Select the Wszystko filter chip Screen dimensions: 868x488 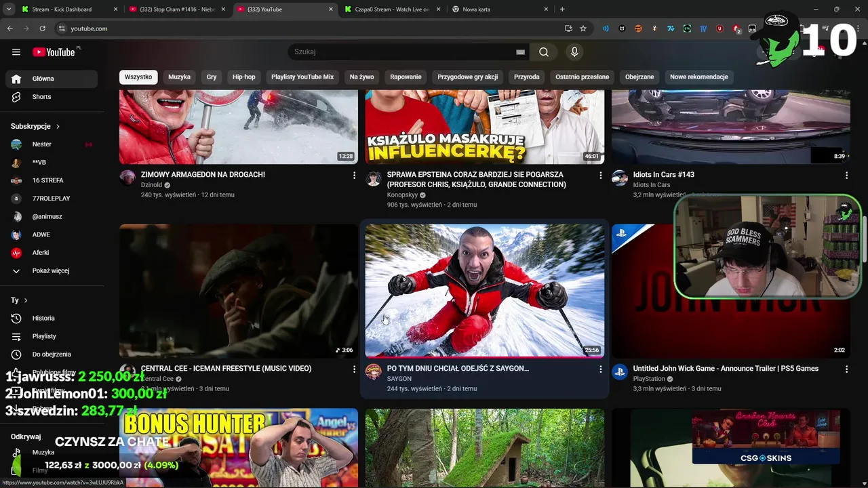[x=138, y=77]
